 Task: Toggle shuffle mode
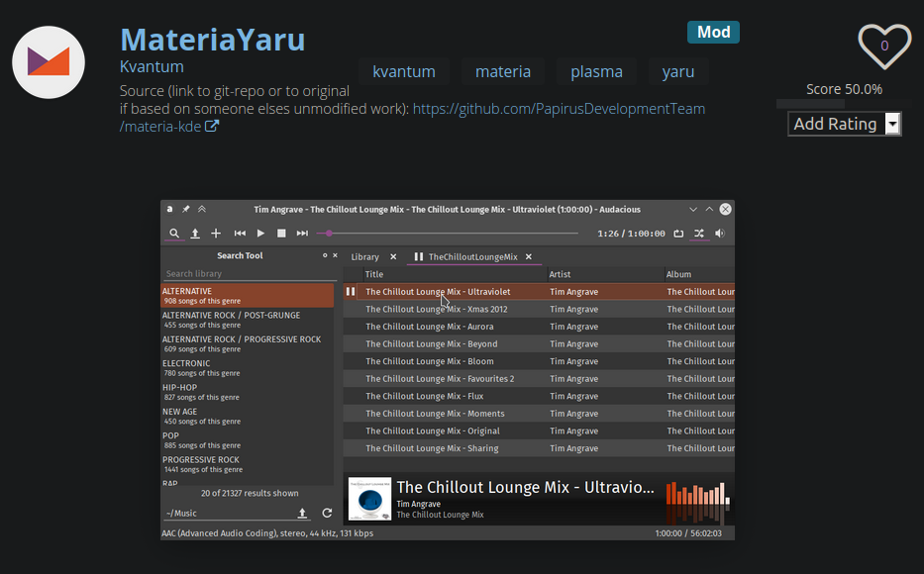point(699,234)
